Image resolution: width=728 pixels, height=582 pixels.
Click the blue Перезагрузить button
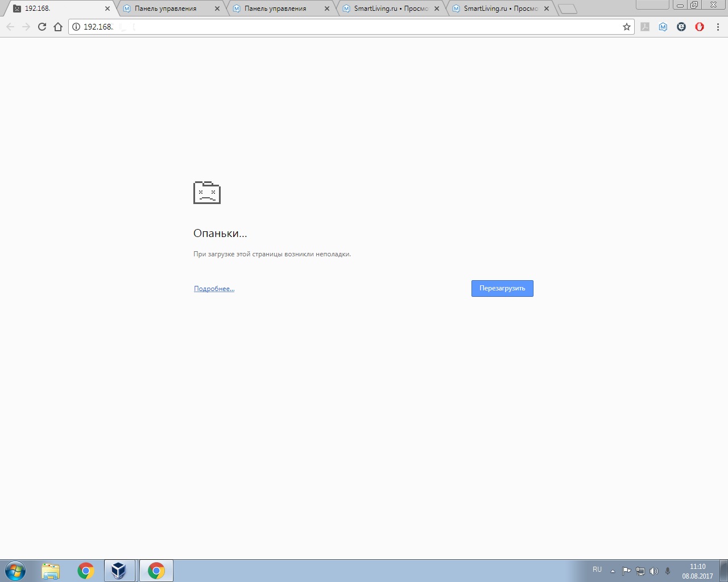click(502, 288)
